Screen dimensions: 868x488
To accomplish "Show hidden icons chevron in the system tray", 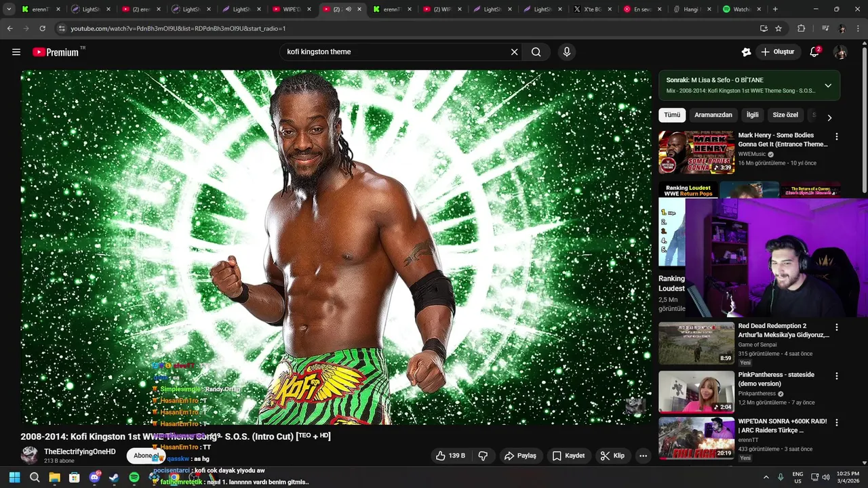I will (766, 477).
